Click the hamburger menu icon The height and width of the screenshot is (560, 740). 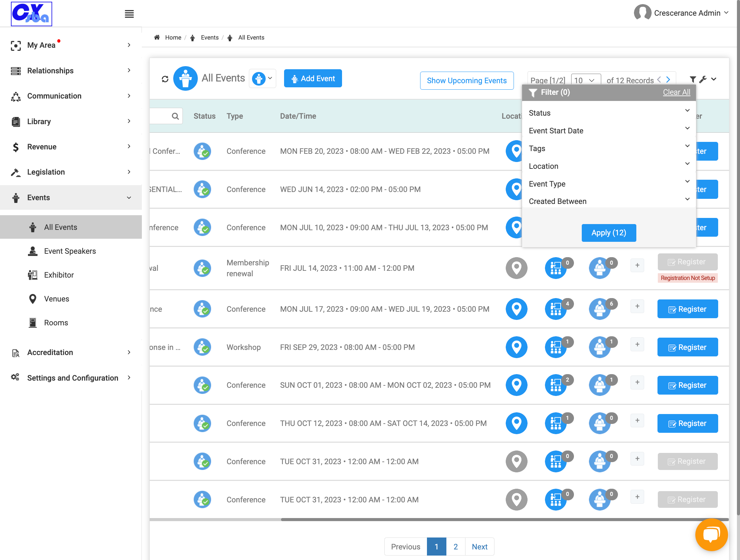[x=129, y=14]
